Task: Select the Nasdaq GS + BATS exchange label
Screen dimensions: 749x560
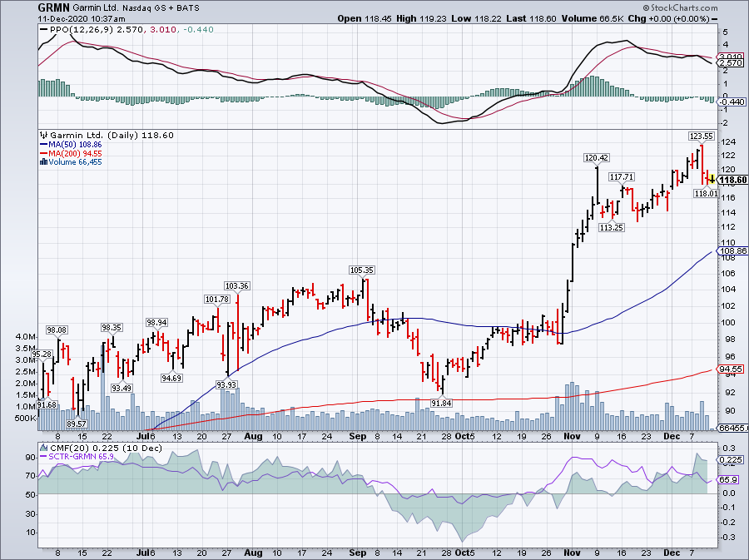Action: (161, 8)
